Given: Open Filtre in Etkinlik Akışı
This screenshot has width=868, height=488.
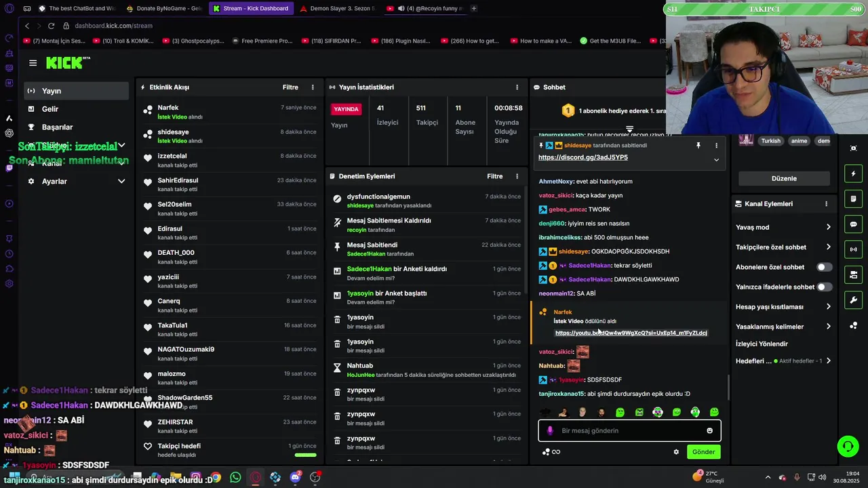Looking at the screenshot, I should (x=290, y=87).
